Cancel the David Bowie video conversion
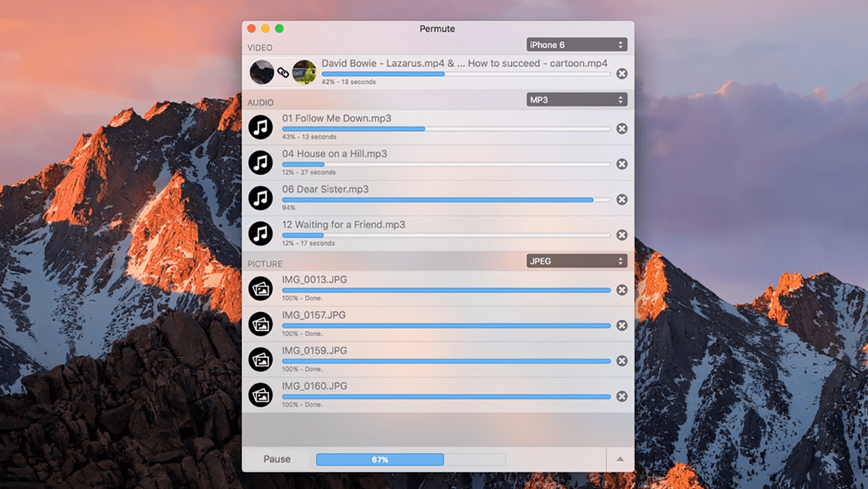868x489 pixels. coord(622,73)
